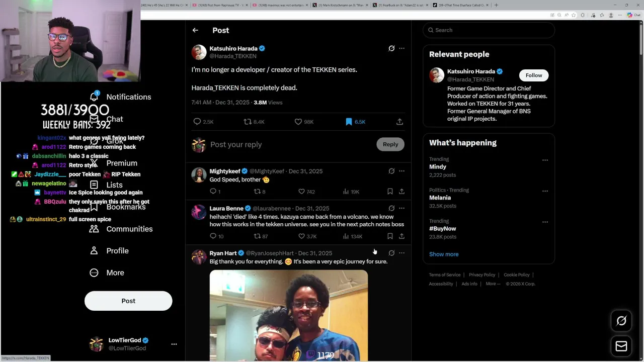The height and width of the screenshot is (362, 644).
Task: Share Mightykeef's comment
Action: click(401, 192)
